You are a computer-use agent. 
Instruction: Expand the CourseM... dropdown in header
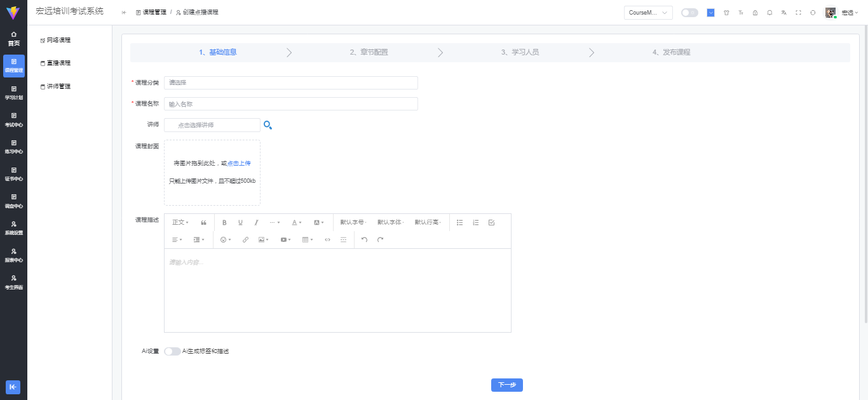[x=648, y=13]
